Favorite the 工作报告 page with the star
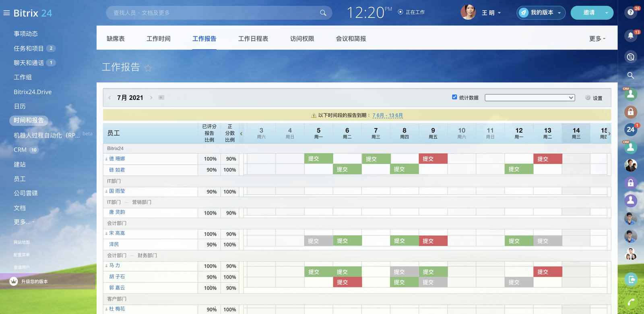This screenshot has width=644, height=314. pyautogui.click(x=148, y=68)
